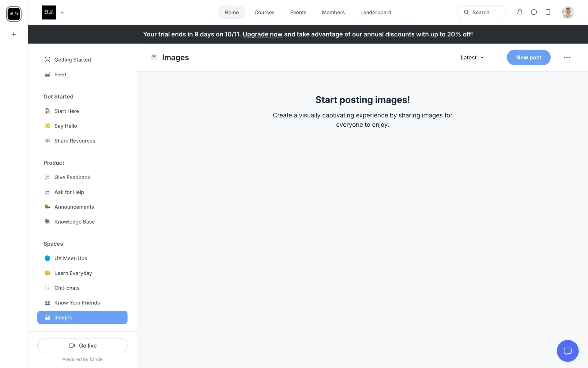588x368 pixels.
Task: Select the UX Meet-Ups space
Action: coord(71,258)
